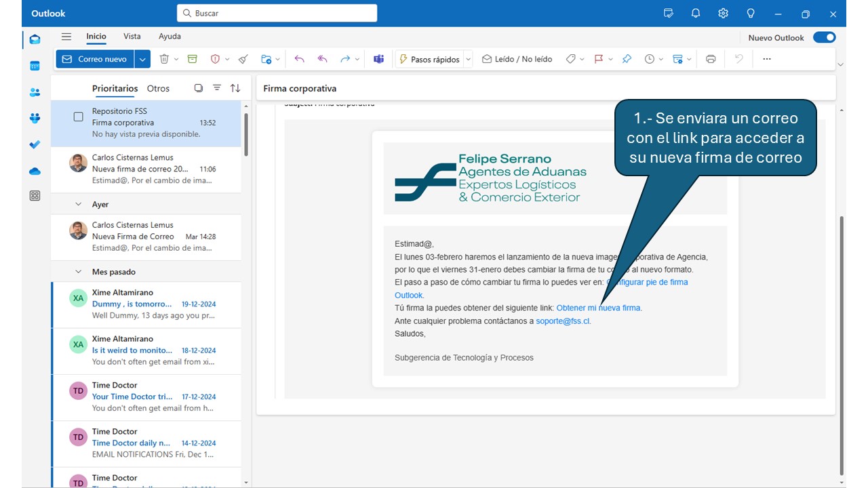
Task: Click the reading pane scrollbar
Action: point(842,346)
